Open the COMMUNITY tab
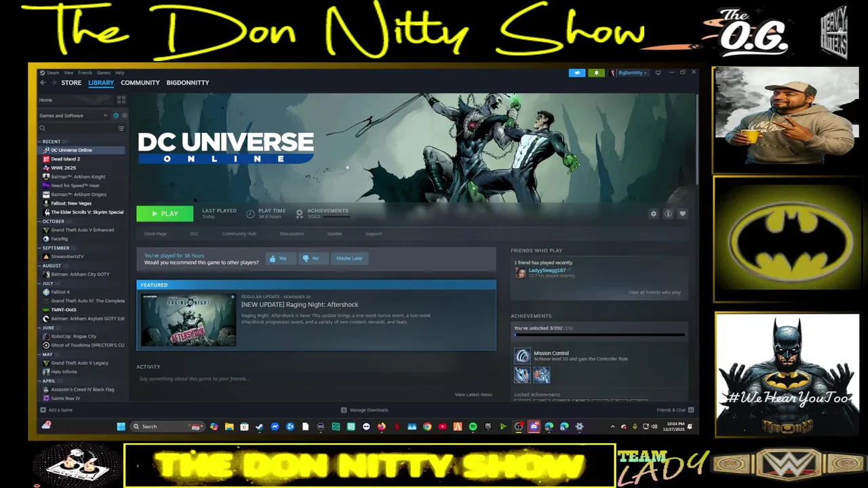Screen dimensions: 868x488 140,83
